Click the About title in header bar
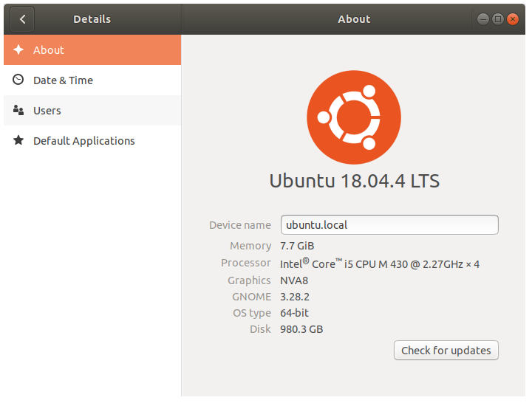 tap(354, 19)
